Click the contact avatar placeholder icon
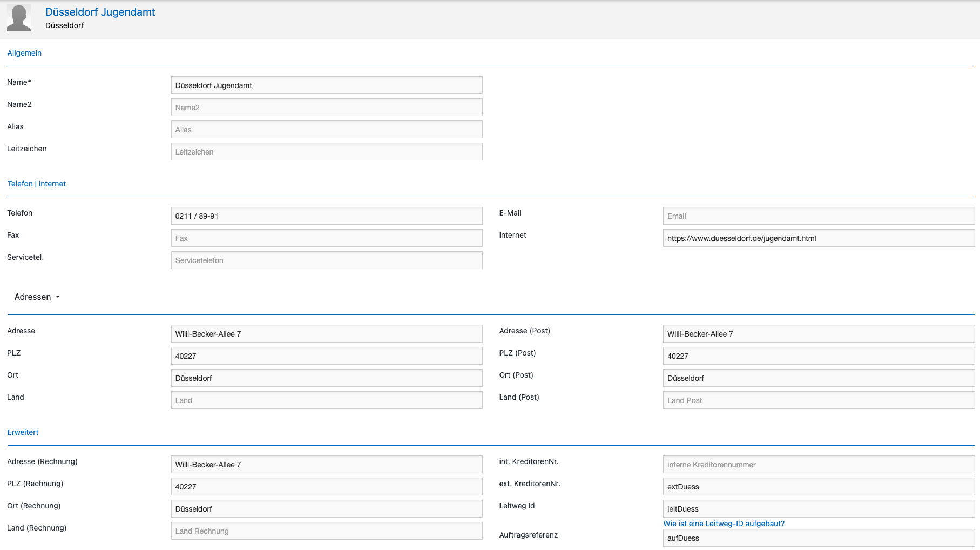The height and width of the screenshot is (550, 980). [19, 18]
